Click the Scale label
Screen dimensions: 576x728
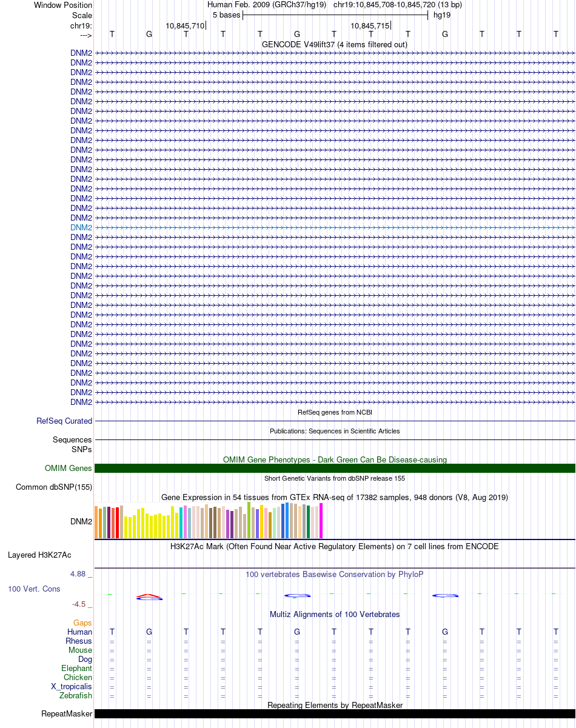[82, 15]
